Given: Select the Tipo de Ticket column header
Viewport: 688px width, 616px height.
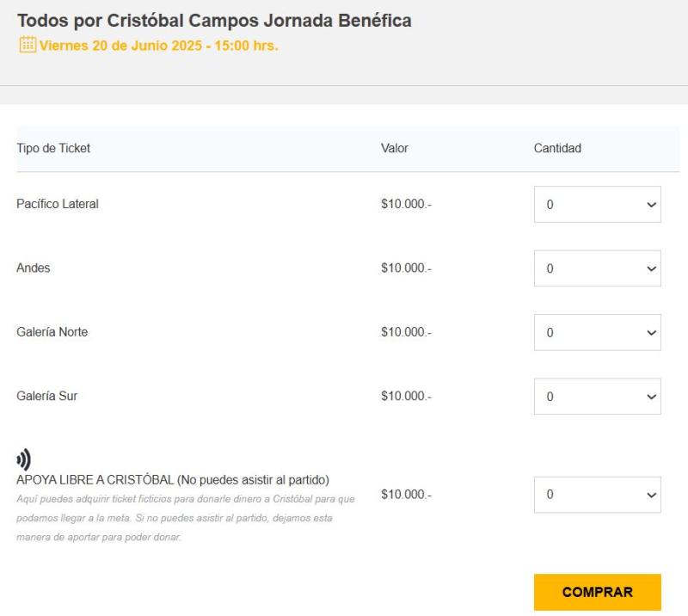Looking at the screenshot, I should (55, 148).
